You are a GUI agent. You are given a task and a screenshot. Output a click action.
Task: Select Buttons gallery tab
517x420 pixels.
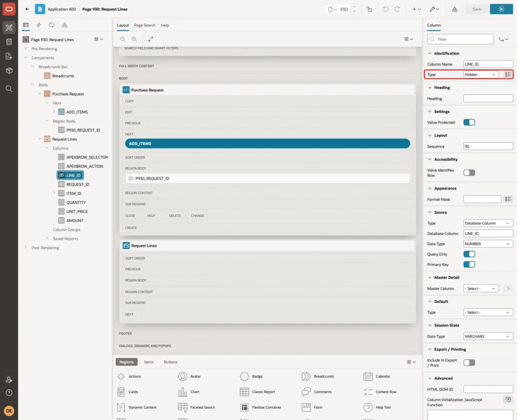pos(171,362)
